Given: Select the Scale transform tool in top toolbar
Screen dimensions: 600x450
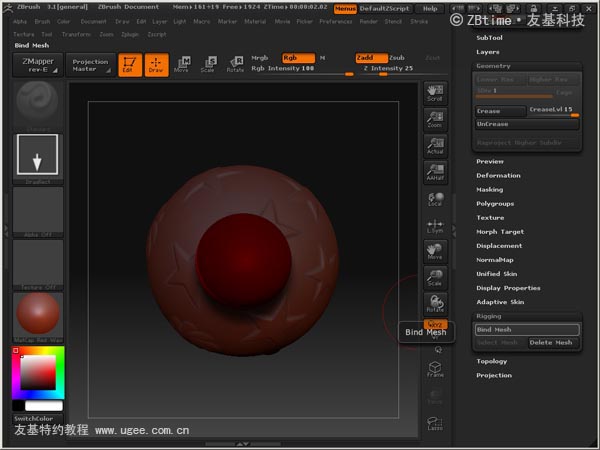Looking at the screenshot, I should pos(209,64).
